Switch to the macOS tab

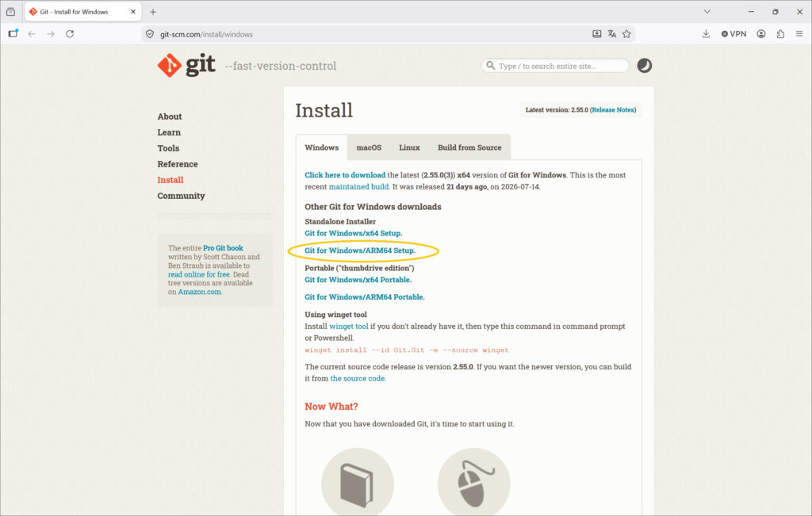point(369,147)
